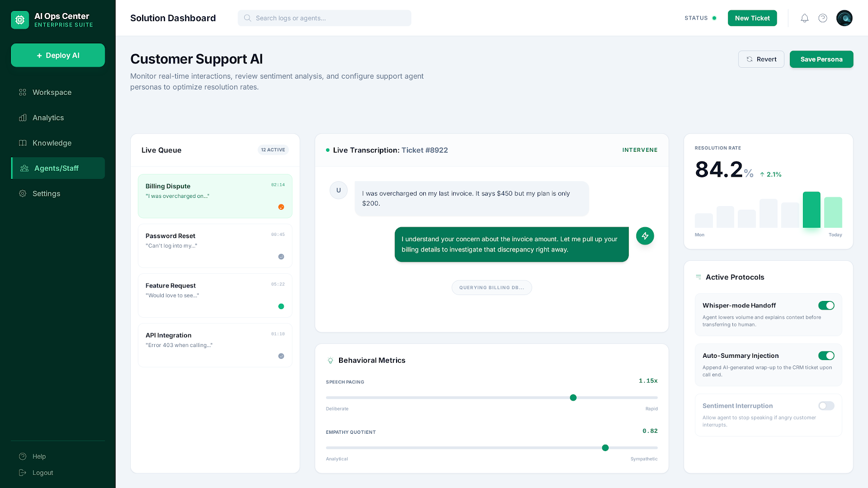Click the highlighted green bar in resolution chart
The height and width of the screenshot is (488, 868).
(x=812, y=209)
